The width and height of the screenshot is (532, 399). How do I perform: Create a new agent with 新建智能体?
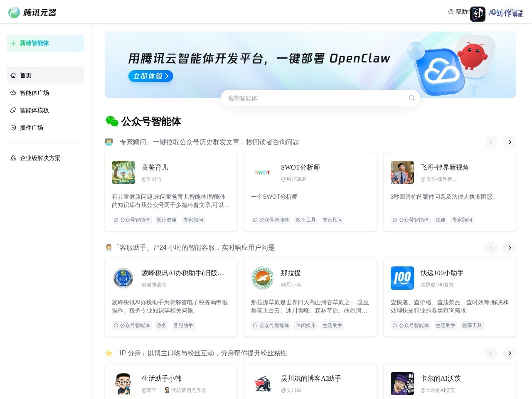[x=45, y=43]
